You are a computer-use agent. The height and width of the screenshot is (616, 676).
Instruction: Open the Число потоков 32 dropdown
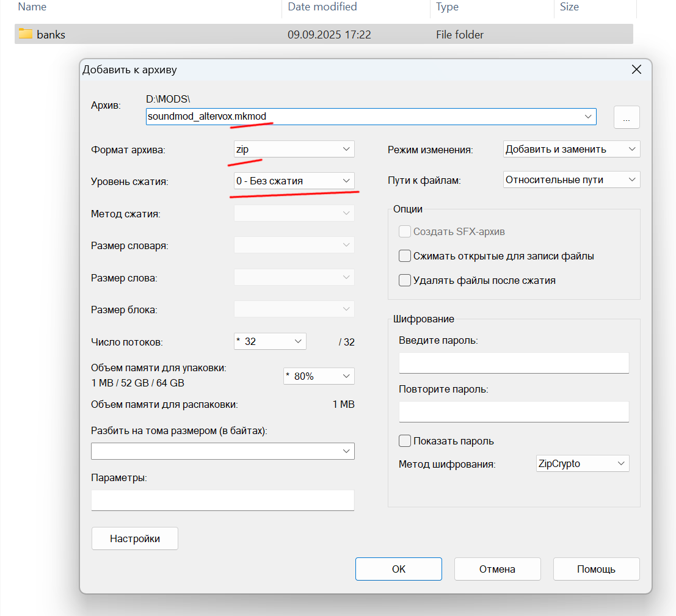[x=270, y=341]
